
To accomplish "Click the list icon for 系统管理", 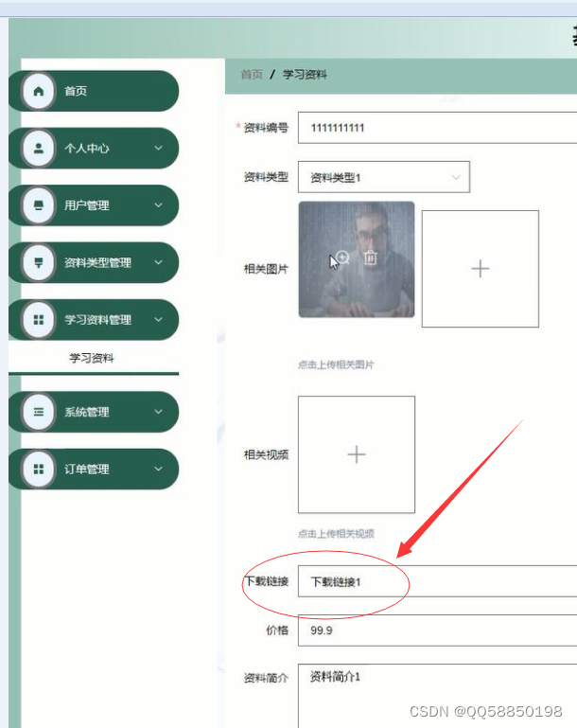I will 39,412.
